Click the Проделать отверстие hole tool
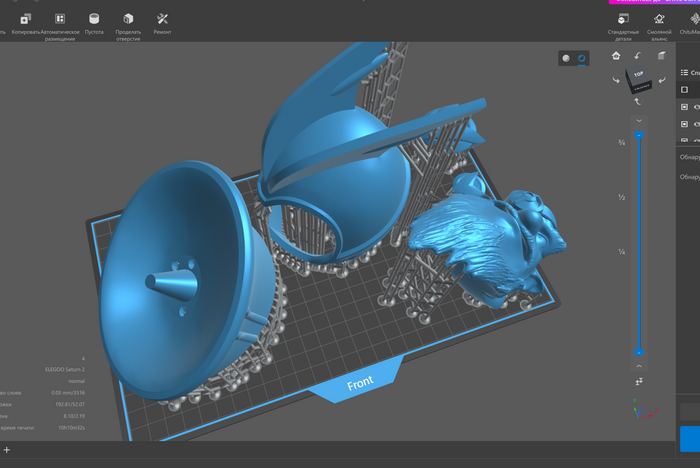 coord(128,19)
